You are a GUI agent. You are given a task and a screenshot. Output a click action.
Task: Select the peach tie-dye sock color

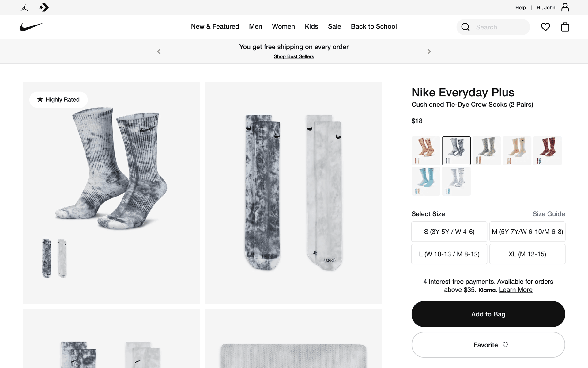click(x=517, y=151)
